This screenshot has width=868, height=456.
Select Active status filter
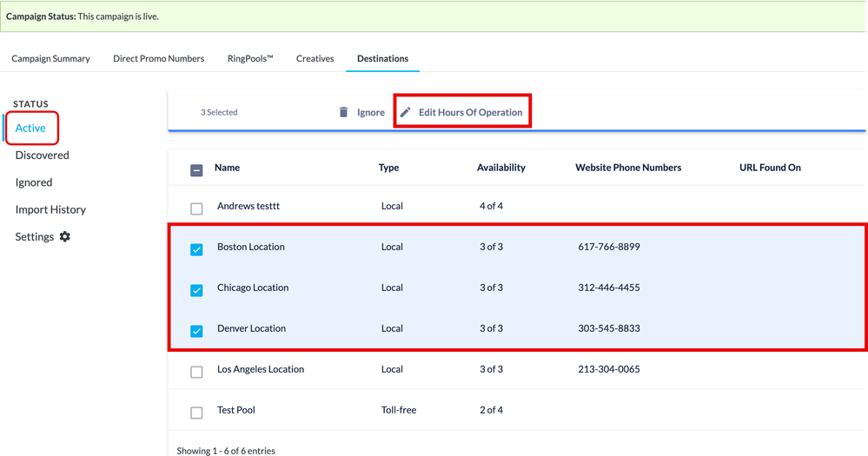point(30,128)
